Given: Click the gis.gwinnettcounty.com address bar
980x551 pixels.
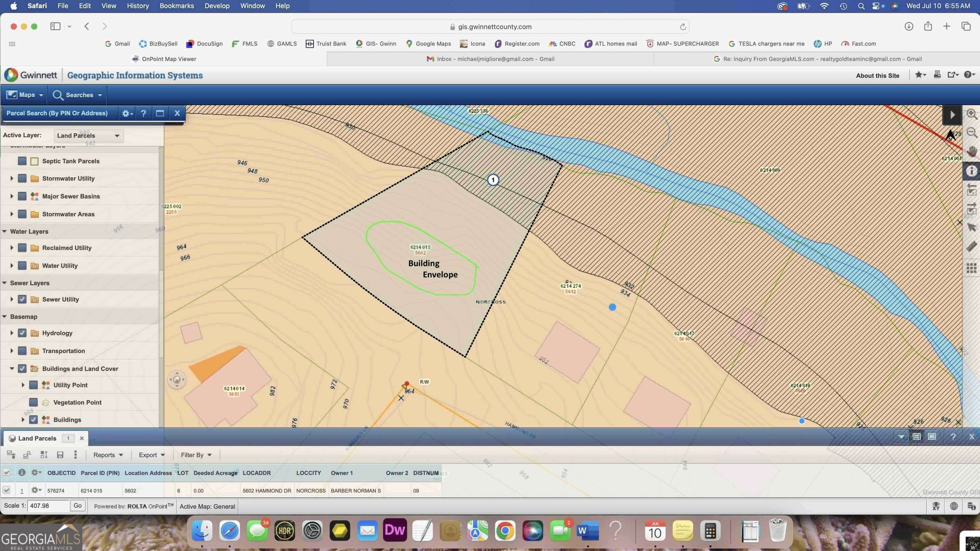Looking at the screenshot, I should (490, 26).
